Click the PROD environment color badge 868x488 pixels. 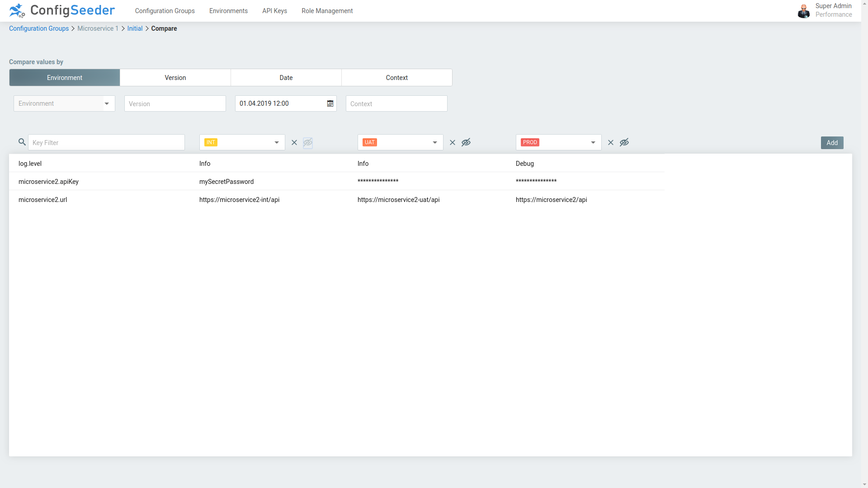pyautogui.click(x=530, y=142)
